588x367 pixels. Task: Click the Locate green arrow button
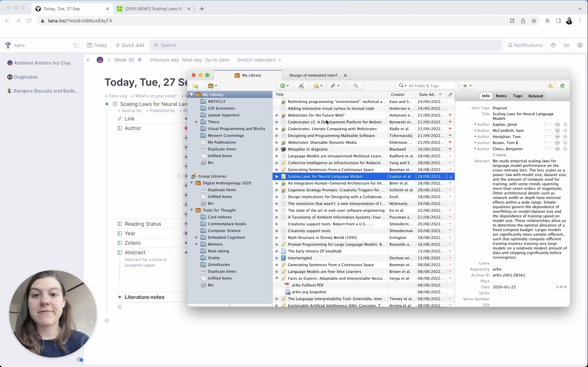pos(467,86)
